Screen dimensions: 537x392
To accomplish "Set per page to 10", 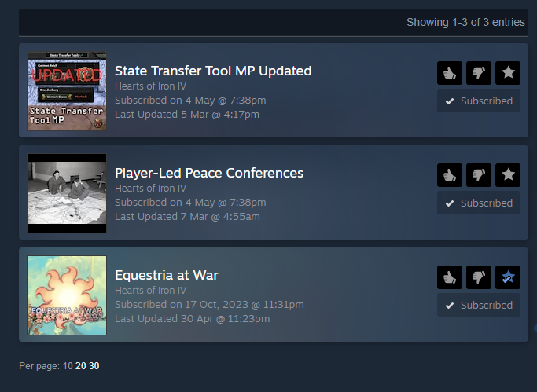I will (x=68, y=366).
